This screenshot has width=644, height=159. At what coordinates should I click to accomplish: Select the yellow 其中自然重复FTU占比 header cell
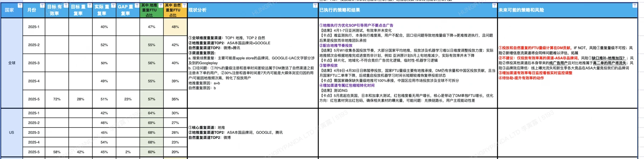click(x=175, y=10)
